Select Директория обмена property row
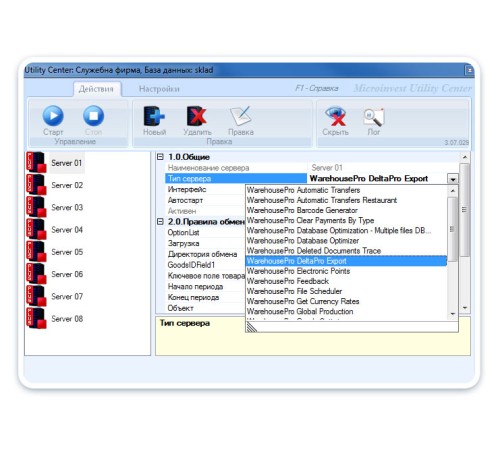The height and width of the screenshot is (450, 500). (205, 254)
